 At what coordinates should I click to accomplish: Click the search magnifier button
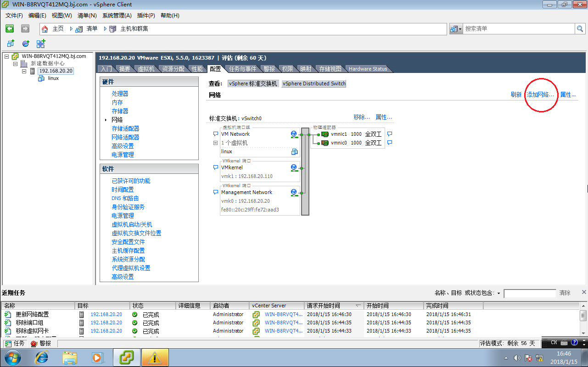(580, 28)
